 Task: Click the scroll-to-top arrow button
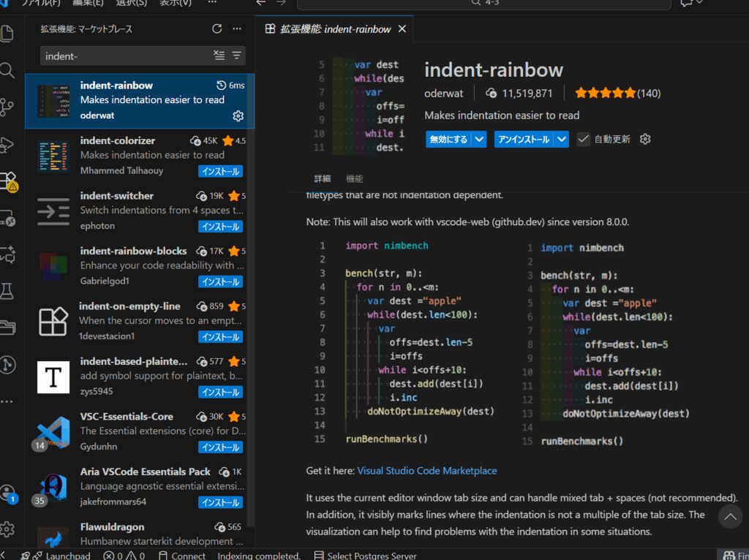pyautogui.click(x=730, y=517)
